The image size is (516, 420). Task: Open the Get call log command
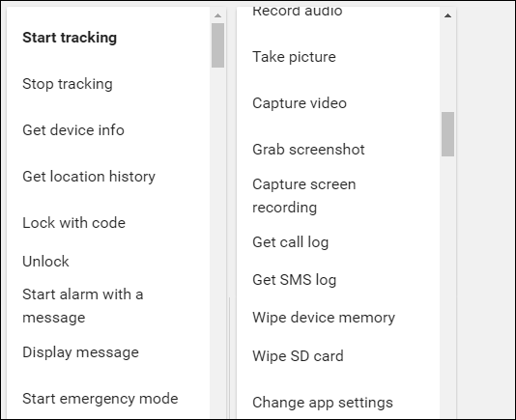(290, 242)
